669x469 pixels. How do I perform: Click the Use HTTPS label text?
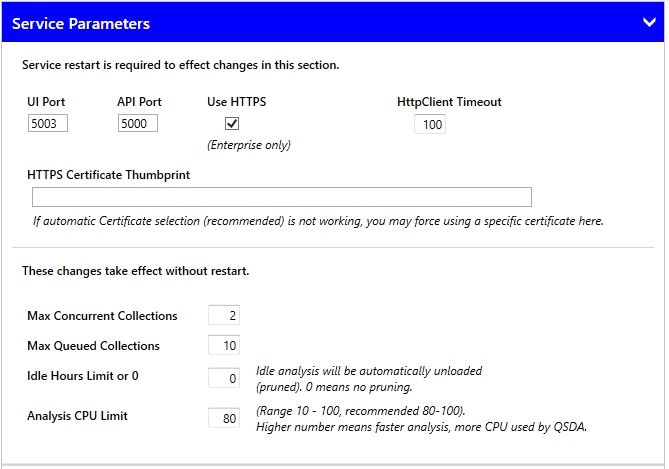tap(236, 102)
